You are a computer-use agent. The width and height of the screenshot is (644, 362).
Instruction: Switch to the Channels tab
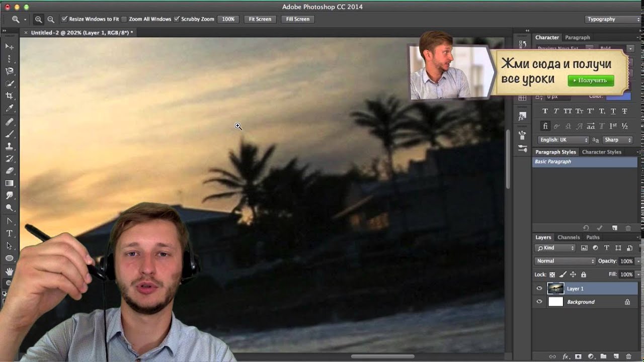click(x=569, y=237)
